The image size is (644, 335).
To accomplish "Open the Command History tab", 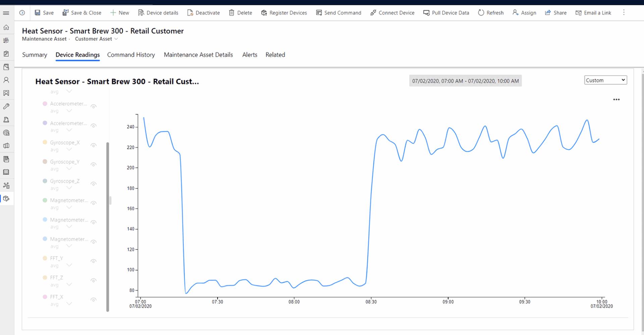I will 131,55.
